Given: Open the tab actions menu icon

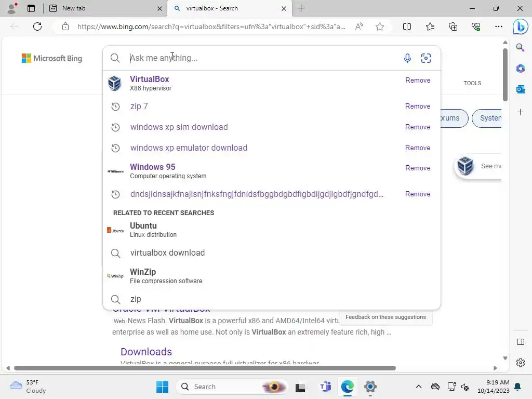Looking at the screenshot, I should [x=31, y=8].
